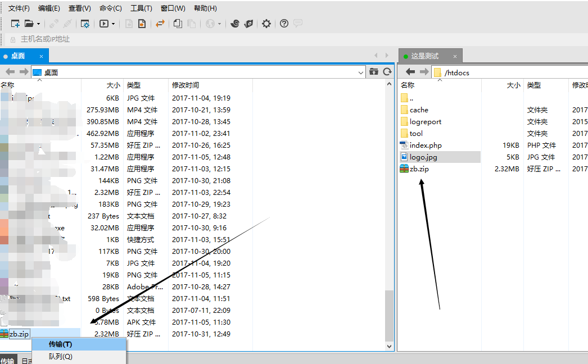This screenshot has height=364, width=588.
Task: Expand the local path dropdown showing 桌面
Action: tap(361, 72)
